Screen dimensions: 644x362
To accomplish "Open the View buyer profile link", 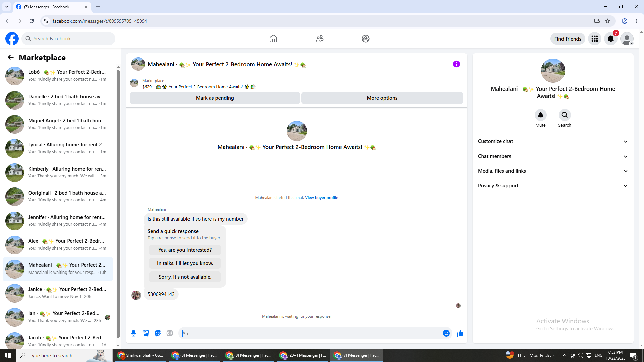I will pos(321,198).
